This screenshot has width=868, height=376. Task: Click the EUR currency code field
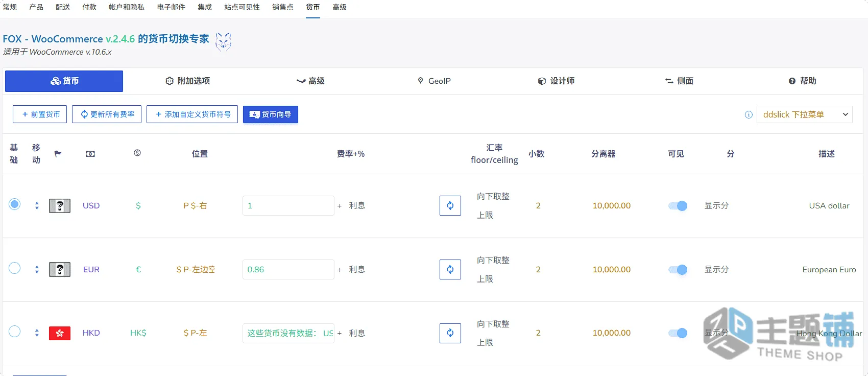tap(91, 269)
